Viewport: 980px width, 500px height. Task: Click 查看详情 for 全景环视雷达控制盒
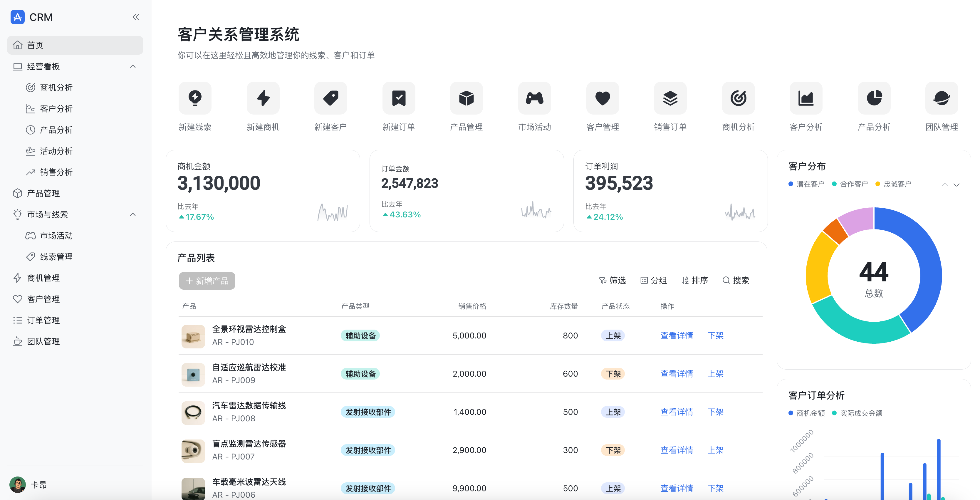point(677,335)
